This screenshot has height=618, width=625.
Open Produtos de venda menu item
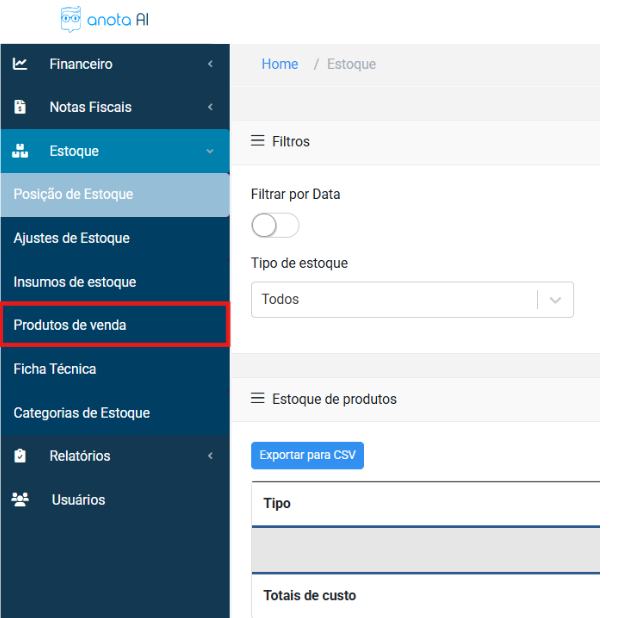(115, 325)
